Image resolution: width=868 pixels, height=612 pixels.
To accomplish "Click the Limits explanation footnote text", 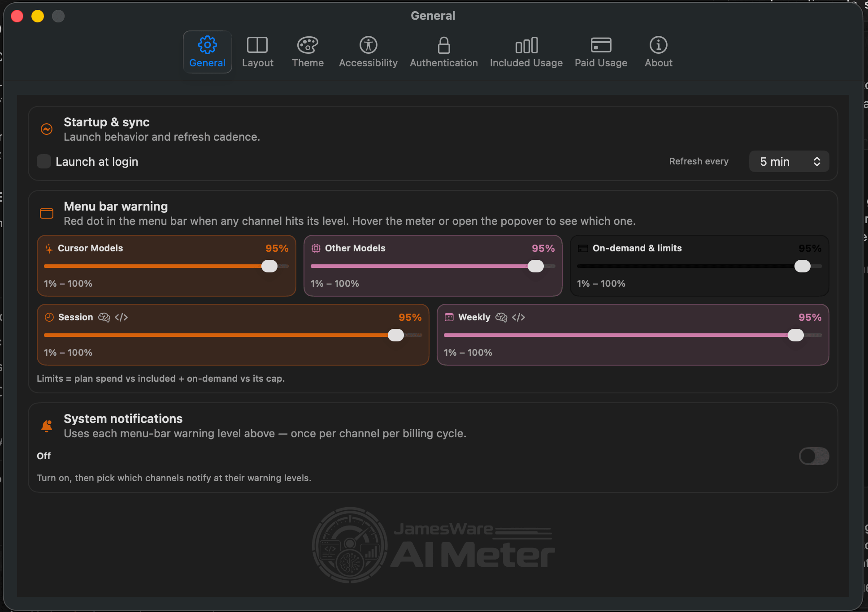I will (161, 379).
